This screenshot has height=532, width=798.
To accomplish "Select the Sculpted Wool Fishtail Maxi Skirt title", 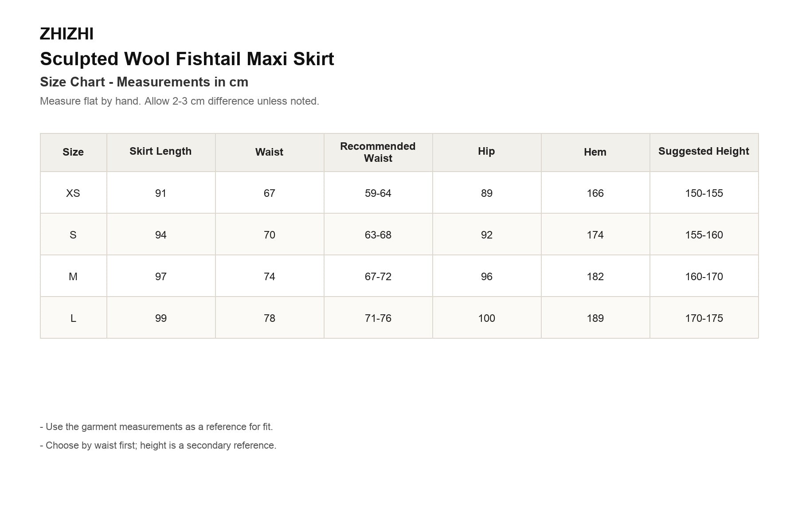I will click(x=187, y=59).
